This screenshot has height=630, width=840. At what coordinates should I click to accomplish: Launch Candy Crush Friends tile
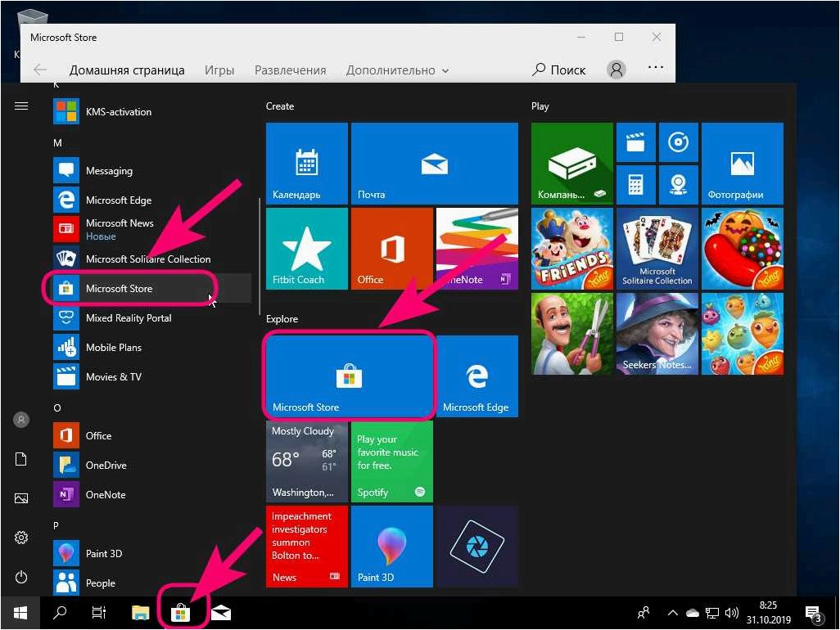572,249
